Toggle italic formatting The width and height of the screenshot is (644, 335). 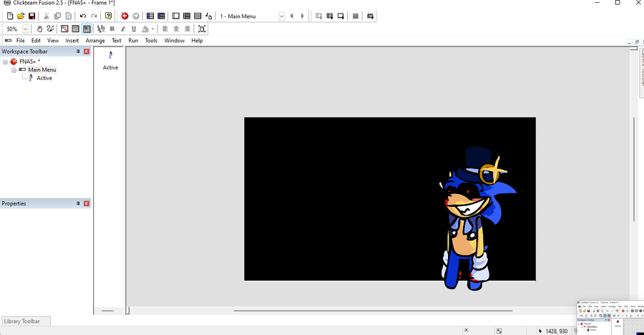(x=123, y=29)
